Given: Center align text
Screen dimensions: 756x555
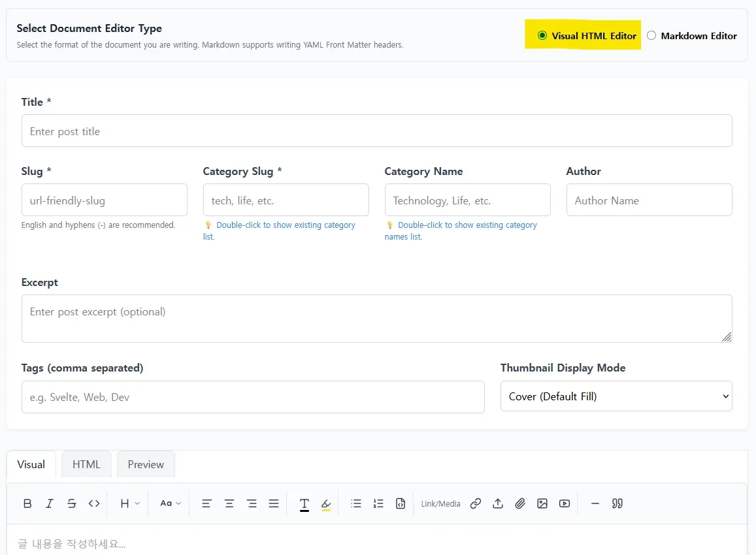Looking at the screenshot, I should point(229,503).
